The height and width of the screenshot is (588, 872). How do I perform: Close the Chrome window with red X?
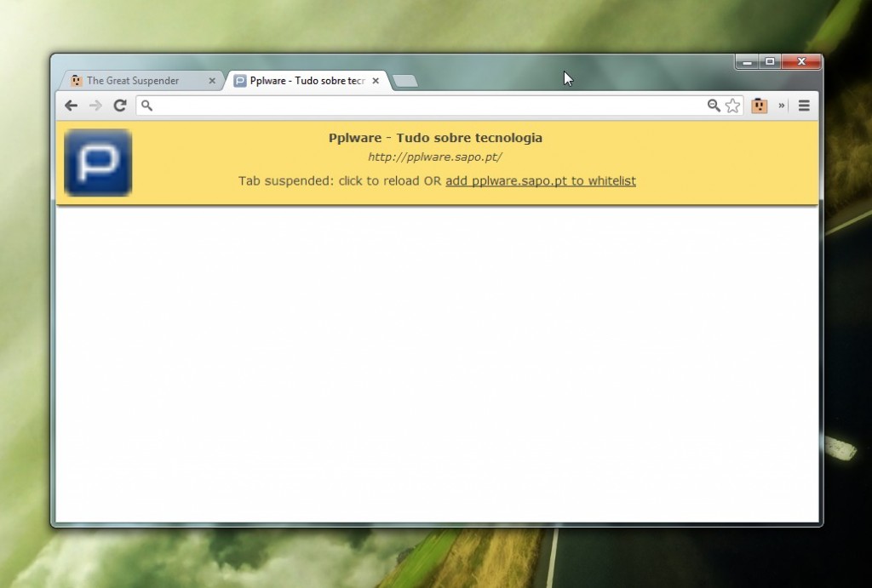[x=801, y=61]
